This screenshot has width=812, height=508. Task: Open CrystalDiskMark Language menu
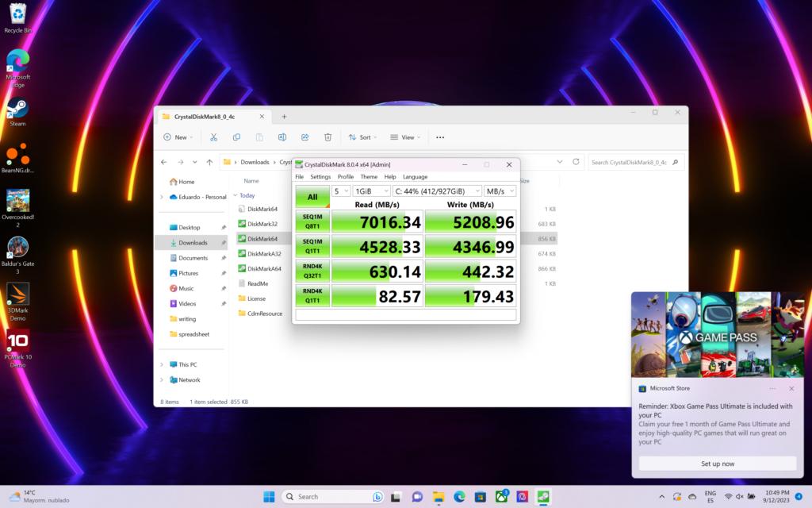click(x=416, y=177)
